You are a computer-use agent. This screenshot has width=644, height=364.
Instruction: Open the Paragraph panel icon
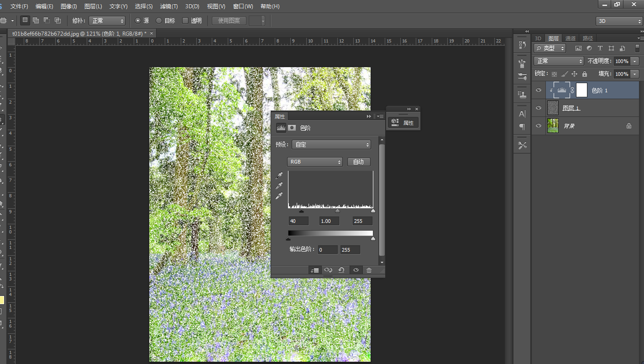522,127
